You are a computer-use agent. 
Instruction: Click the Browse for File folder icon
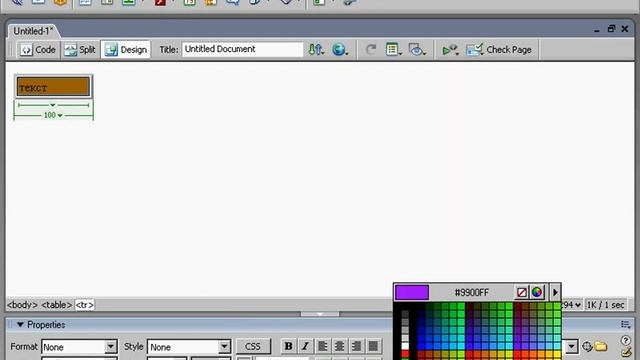[600, 347]
